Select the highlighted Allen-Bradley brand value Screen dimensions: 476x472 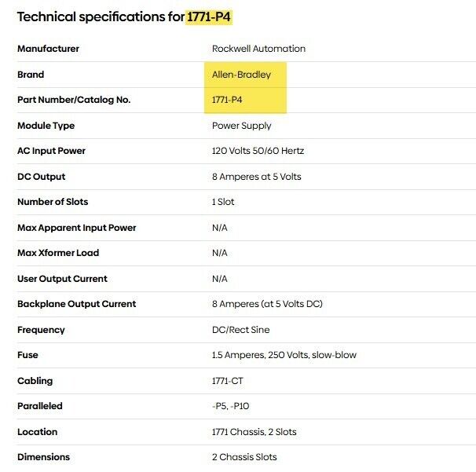pyautogui.click(x=241, y=75)
